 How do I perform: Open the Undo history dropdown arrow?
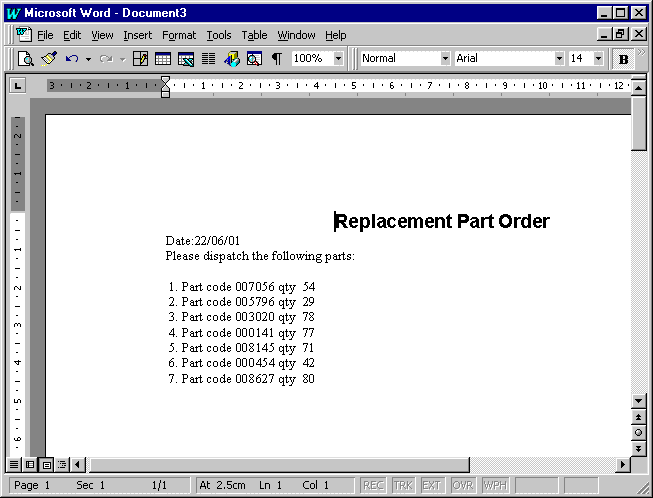tap(88, 59)
